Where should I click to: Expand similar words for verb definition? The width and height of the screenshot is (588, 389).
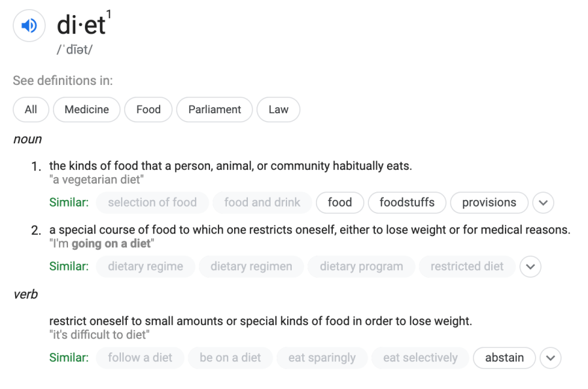click(551, 358)
